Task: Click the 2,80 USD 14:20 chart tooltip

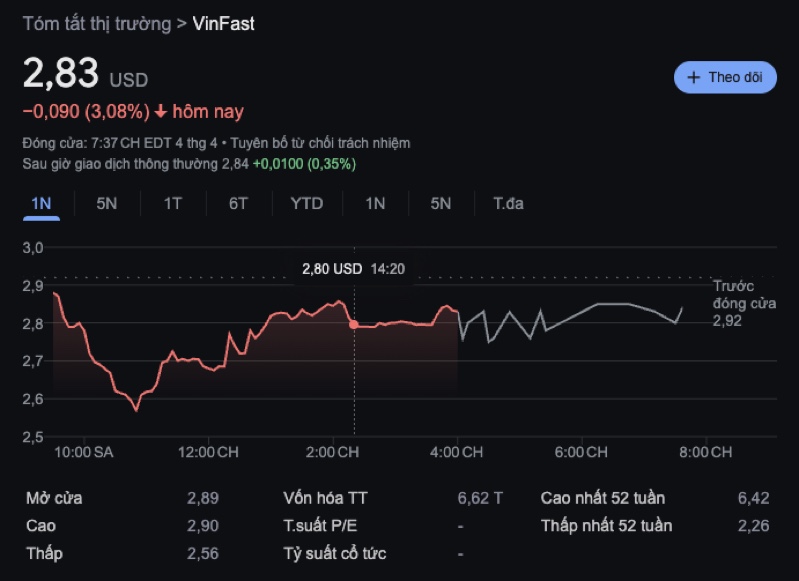Action: (x=353, y=269)
